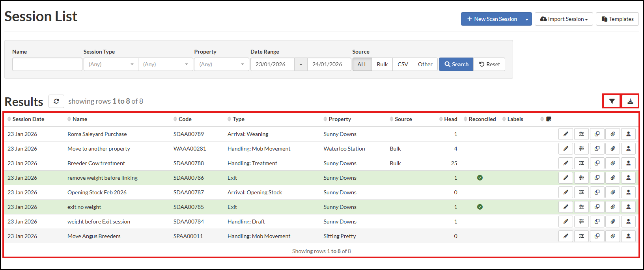Click the Waterloo Station property cell
The height and width of the screenshot is (270, 644).
coord(344,149)
